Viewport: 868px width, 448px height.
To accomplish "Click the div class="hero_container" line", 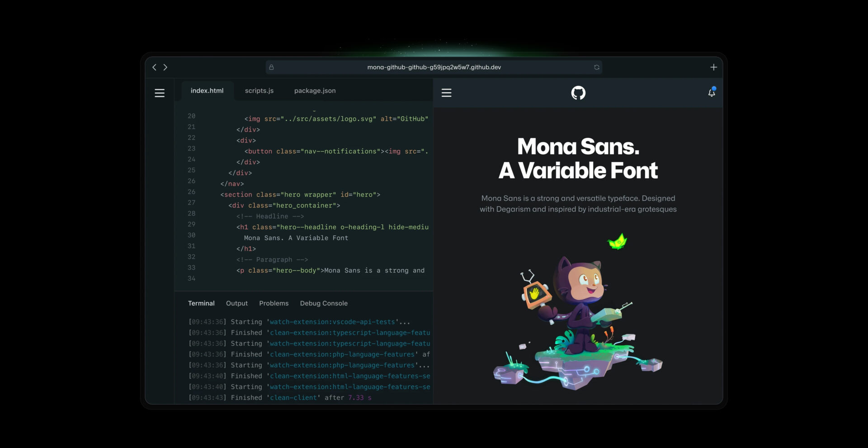I will (x=284, y=206).
